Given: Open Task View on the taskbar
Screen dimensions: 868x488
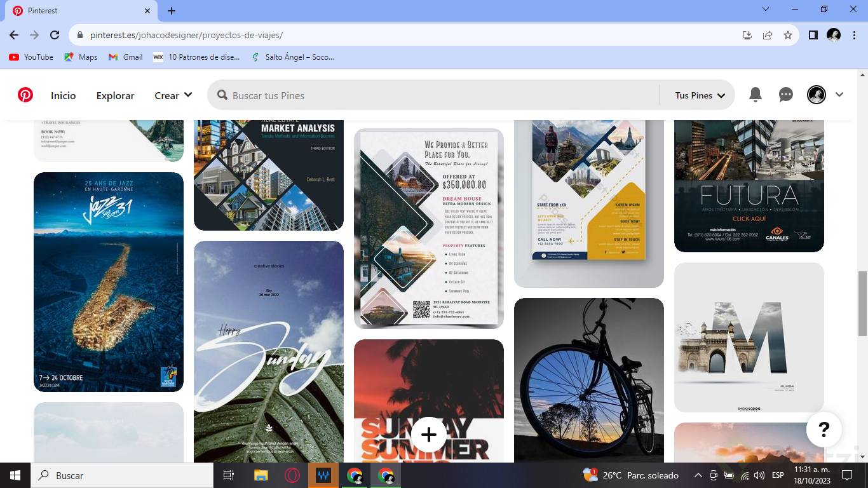Looking at the screenshot, I should pos(229,475).
